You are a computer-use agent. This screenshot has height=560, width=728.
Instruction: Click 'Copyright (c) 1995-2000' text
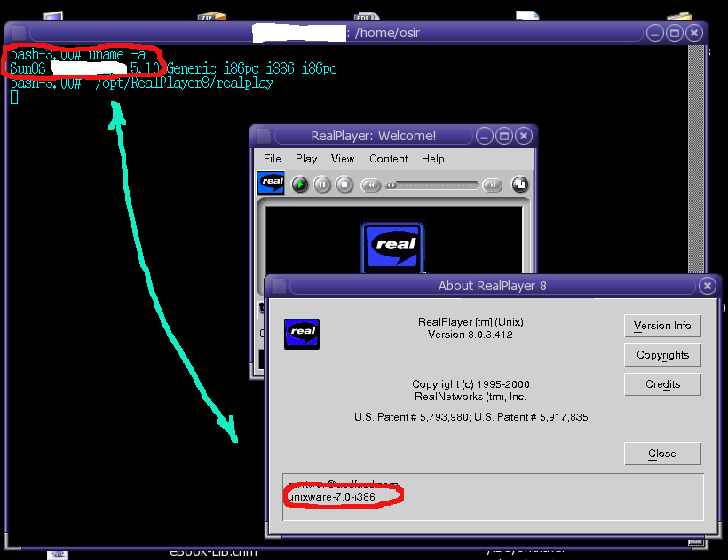coord(471,384)
